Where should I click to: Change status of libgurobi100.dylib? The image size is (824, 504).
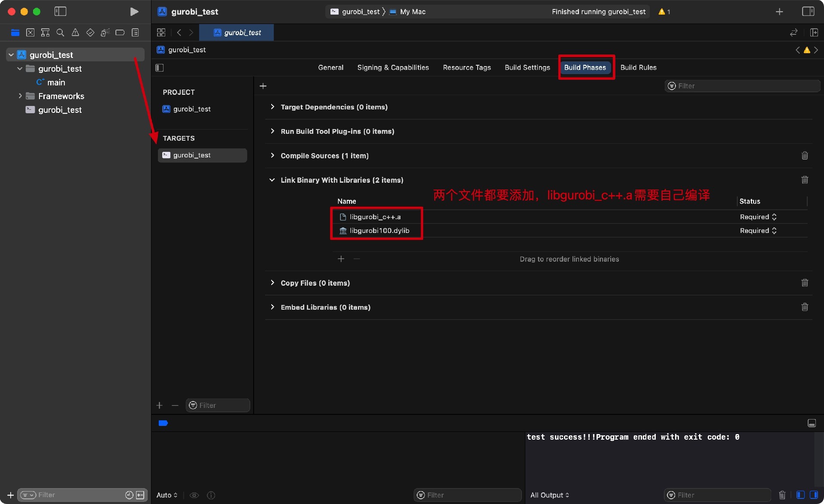758,231
